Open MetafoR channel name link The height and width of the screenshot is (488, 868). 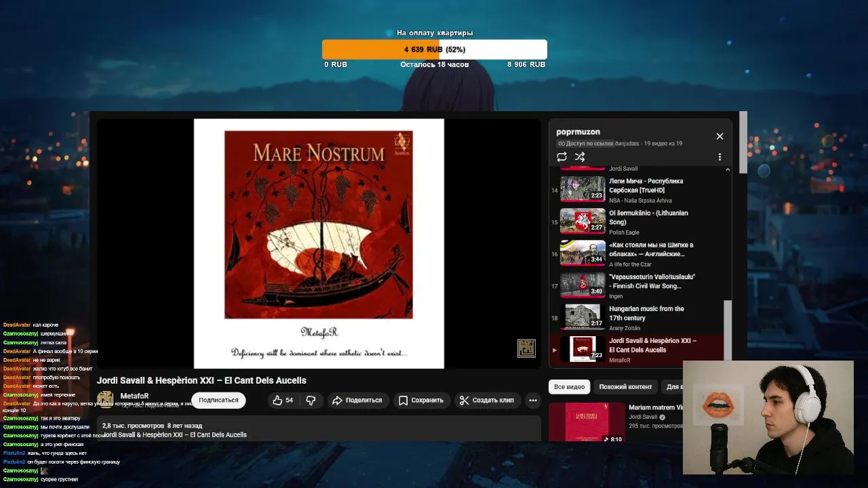click(x=134, y=396)
